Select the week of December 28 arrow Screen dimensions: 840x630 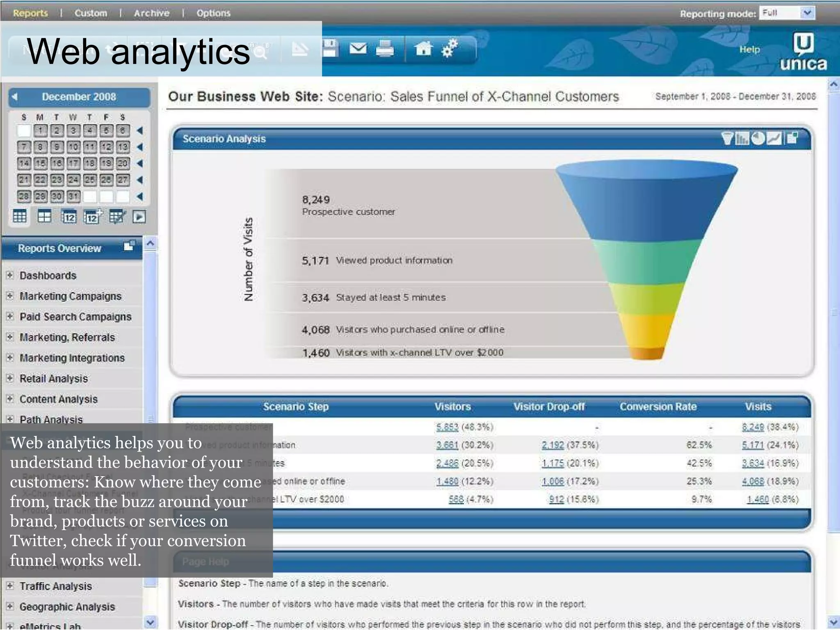click(x=140, y=196)
